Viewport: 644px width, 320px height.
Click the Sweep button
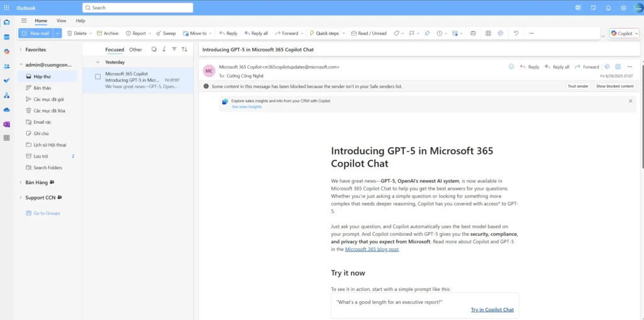click(165, 33)
